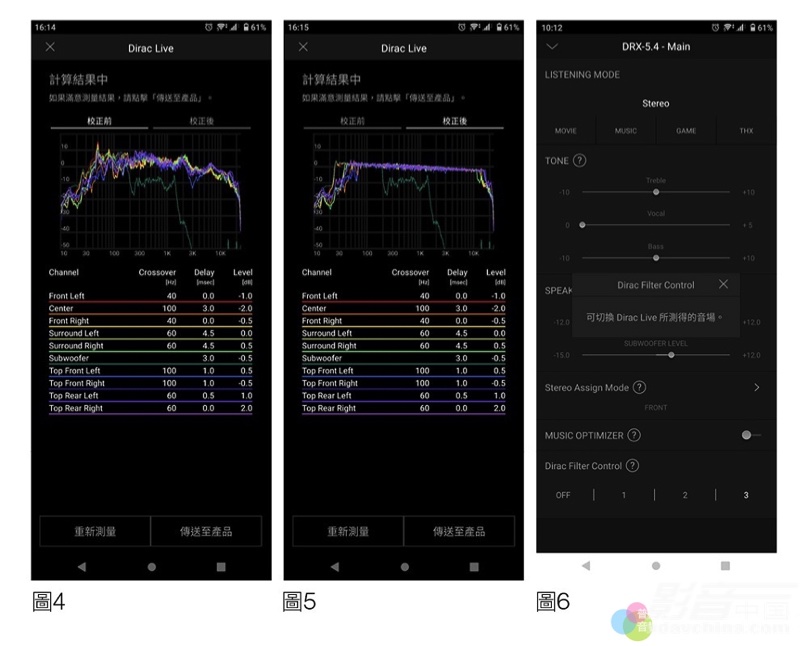
Task: Toggle the MUSIC OPTIMIZER switch
Action: [x=750, y=435]
